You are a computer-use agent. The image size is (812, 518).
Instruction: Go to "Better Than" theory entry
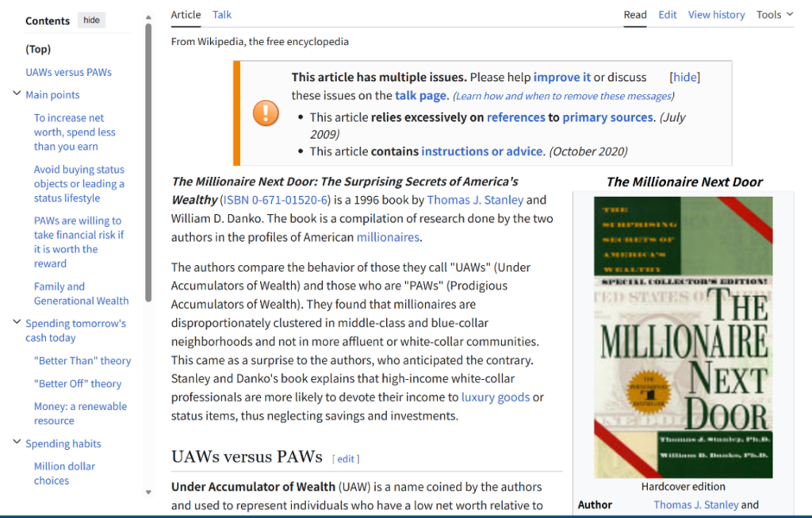point(82,360)
